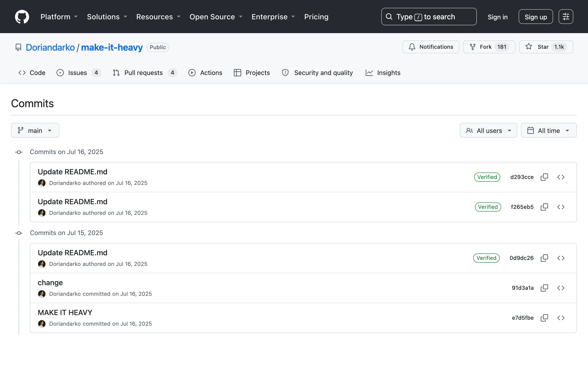Show Verified details for d293cce

[x=487, y=177]
